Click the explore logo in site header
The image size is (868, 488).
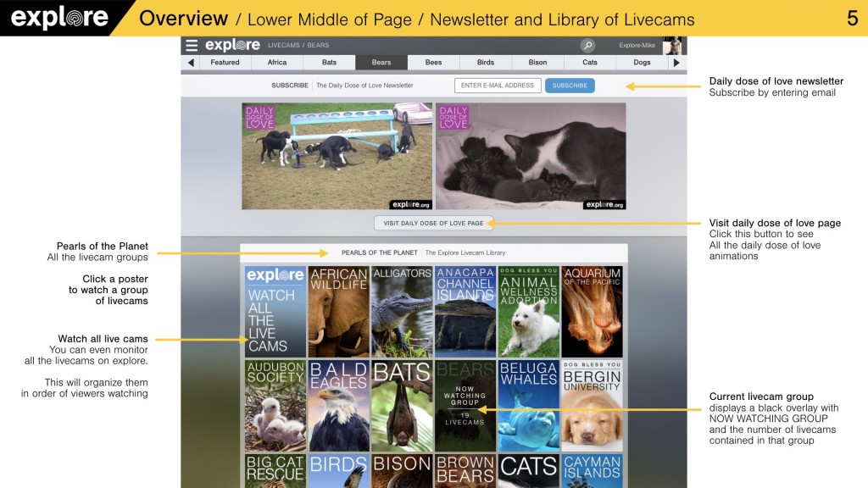pyautogui.click(x=232, y=46)
